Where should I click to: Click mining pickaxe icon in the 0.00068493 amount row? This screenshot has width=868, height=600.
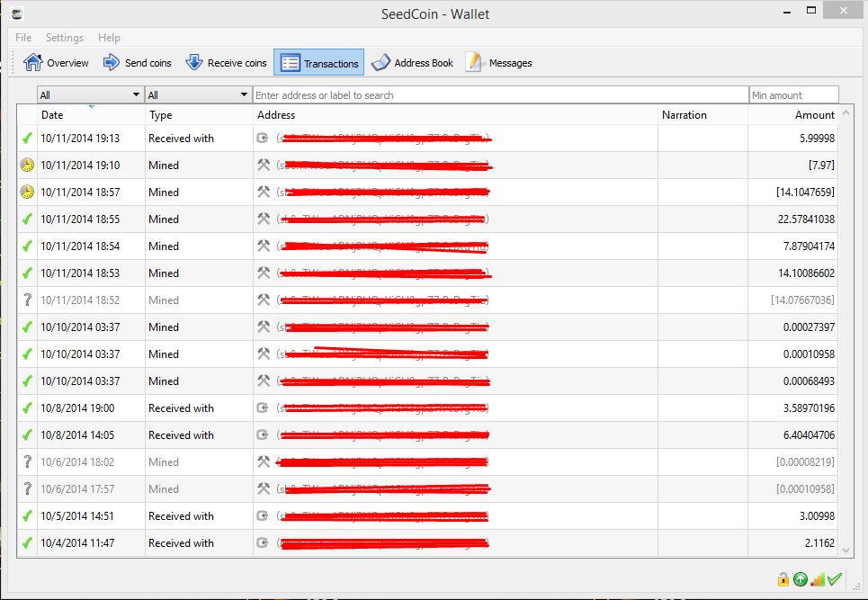click(264, 381)
